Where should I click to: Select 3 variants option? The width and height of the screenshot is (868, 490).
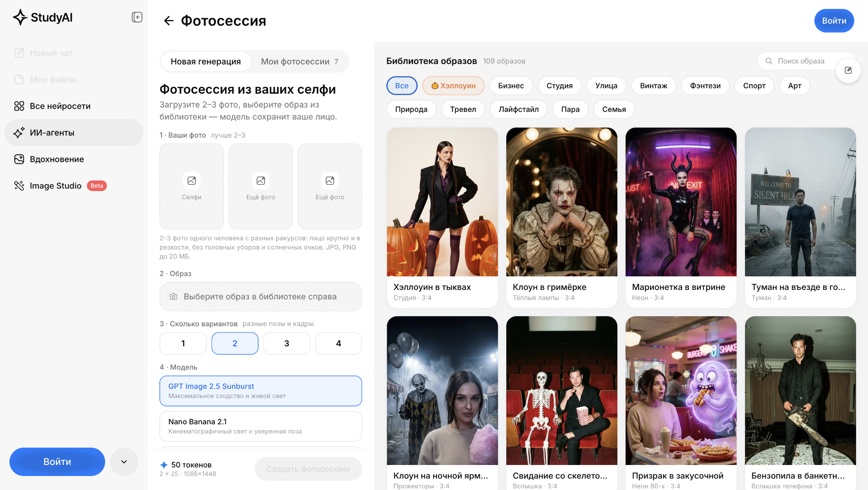click(287, 343)
